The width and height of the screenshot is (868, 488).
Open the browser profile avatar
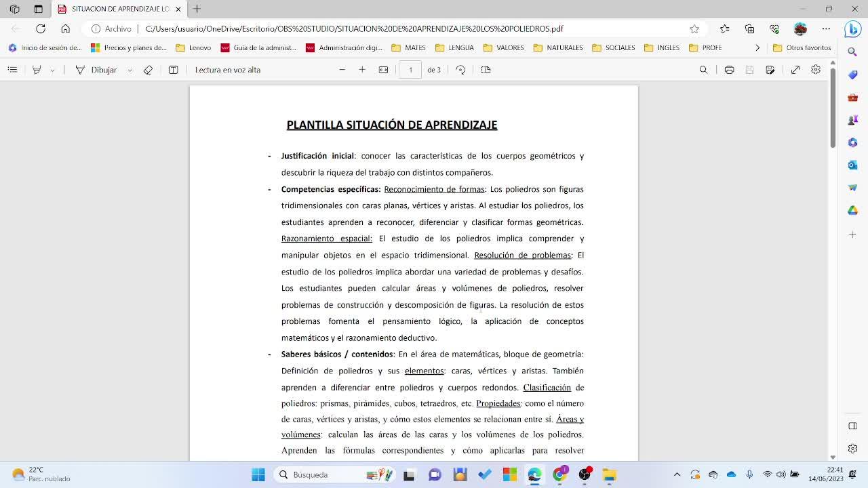click(800, 28)
